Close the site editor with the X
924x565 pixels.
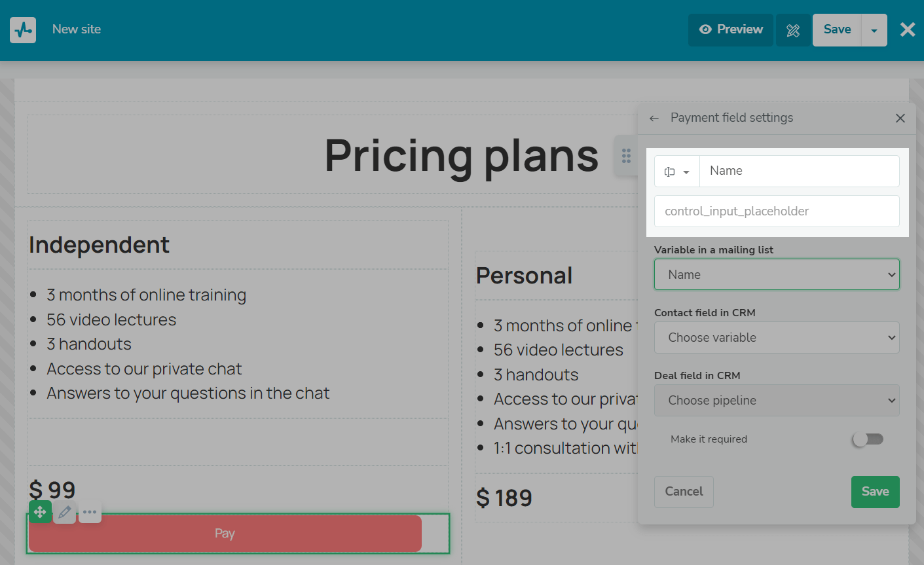pos(908,29)
